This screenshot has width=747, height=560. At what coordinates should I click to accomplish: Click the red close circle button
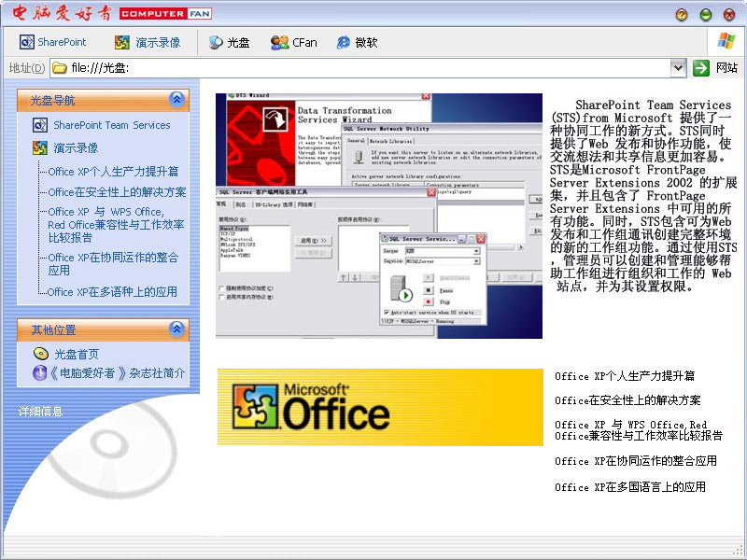pos(729,15)
